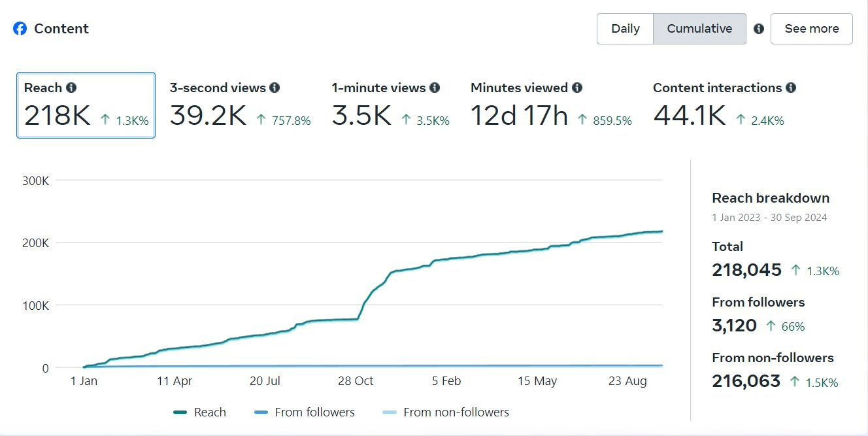
Task: Switch the chart to Daily view
Action: coord(625,29)
